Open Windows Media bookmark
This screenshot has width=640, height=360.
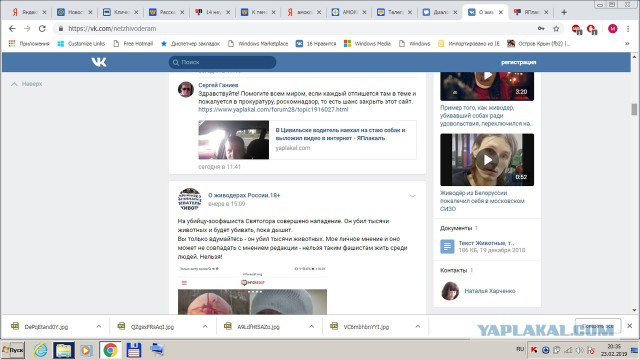367,43
